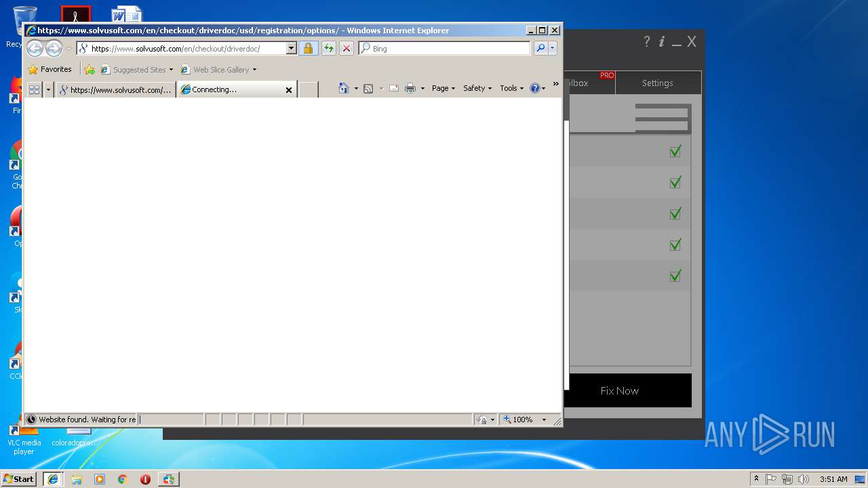
Task: Open Windows Explorer from taskbar
Action: pos(77,479)
